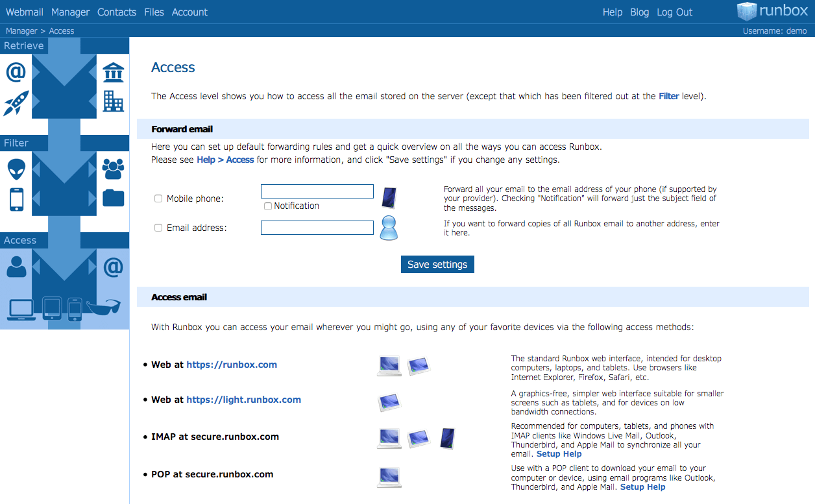Click the bank building icon in sidebar
Image resolution: width=815 pixels, height=504 pixels.
(114, 73)
